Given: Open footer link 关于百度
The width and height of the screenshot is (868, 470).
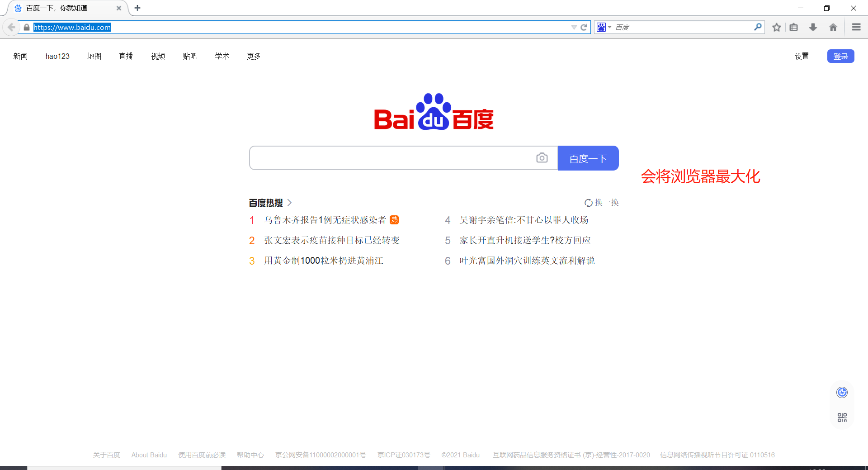Looking at the screenshot, I should pos(107,455).
